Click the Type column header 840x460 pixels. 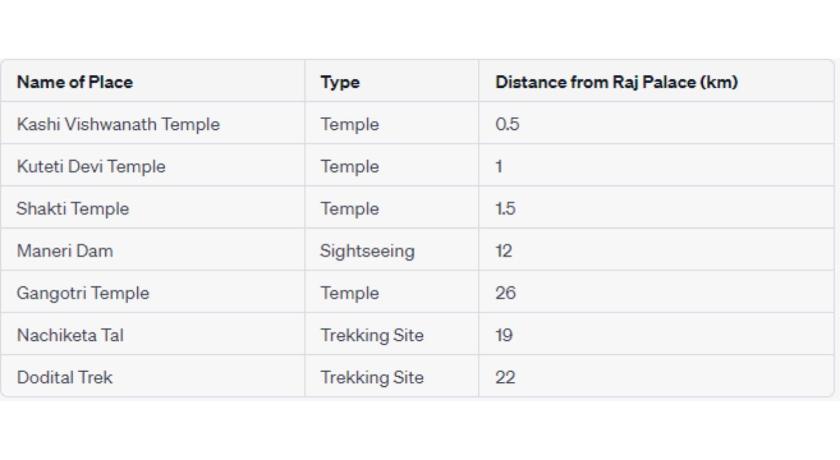(x=340, y=82)
